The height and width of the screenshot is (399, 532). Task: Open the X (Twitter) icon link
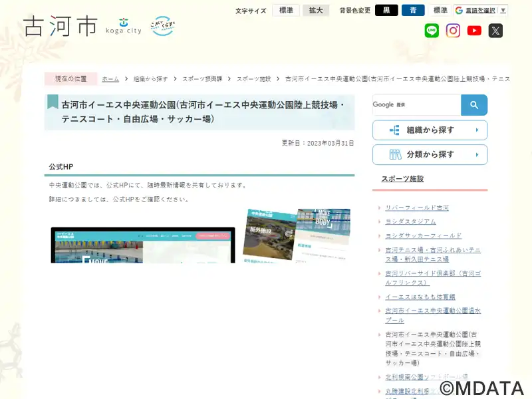495,31
